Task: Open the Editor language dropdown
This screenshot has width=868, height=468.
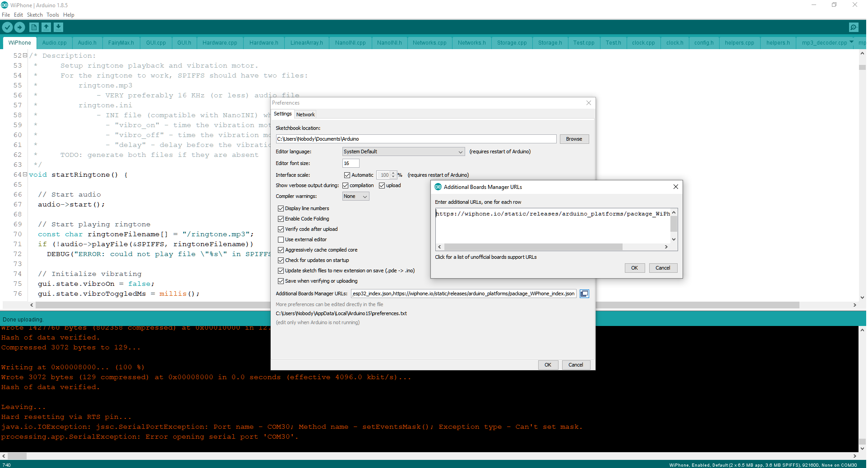Action: [460, 151]
